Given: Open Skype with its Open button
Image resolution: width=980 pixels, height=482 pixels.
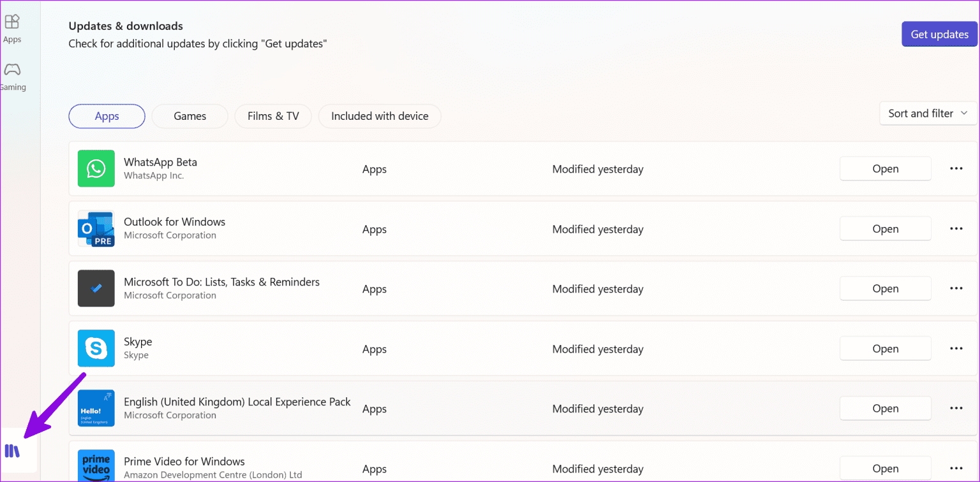Looking at the screenshot, I should [x=886, y=349].
